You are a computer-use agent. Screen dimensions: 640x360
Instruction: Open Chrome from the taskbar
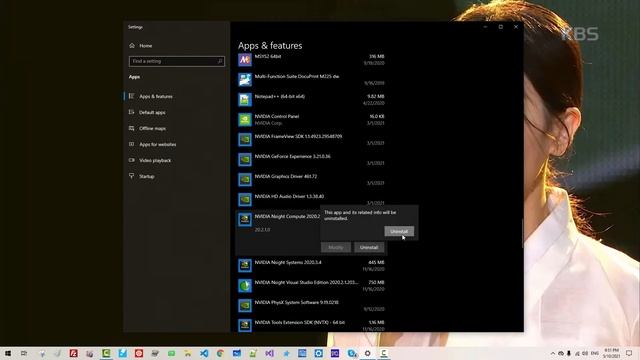pos(220,353)
